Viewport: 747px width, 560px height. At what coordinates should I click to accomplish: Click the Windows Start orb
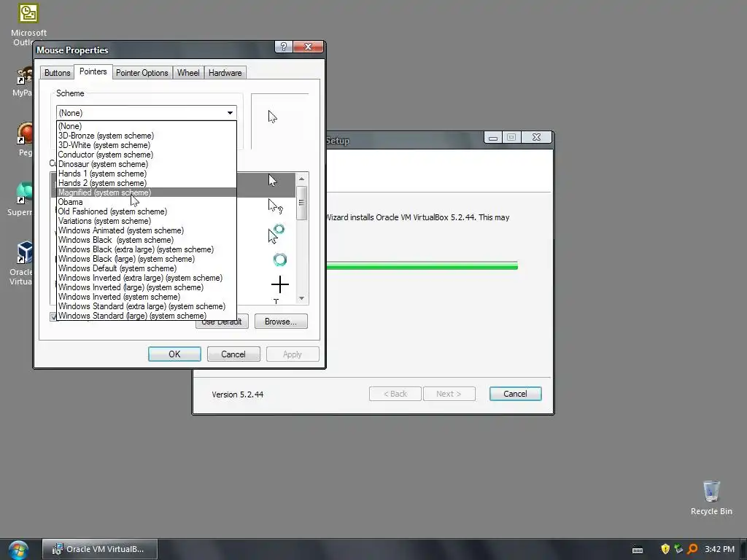click(x=18, y=550)
